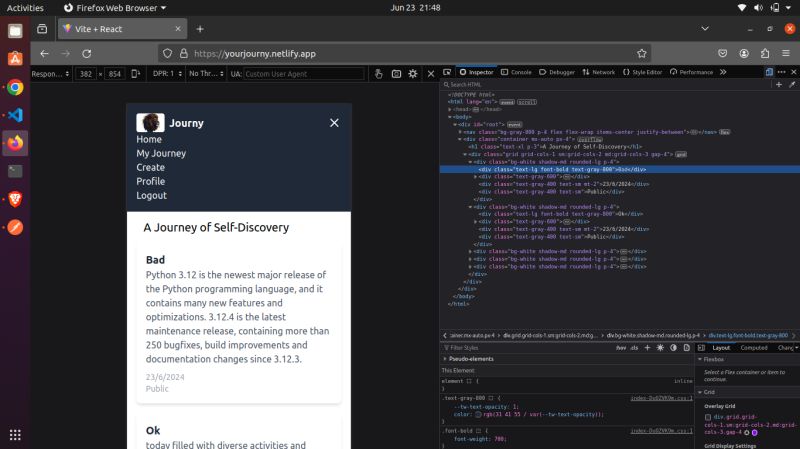Toggle responsive design mode icon in devtools toolbar
This screenshot has width=800, height=449.
[769, 72]
